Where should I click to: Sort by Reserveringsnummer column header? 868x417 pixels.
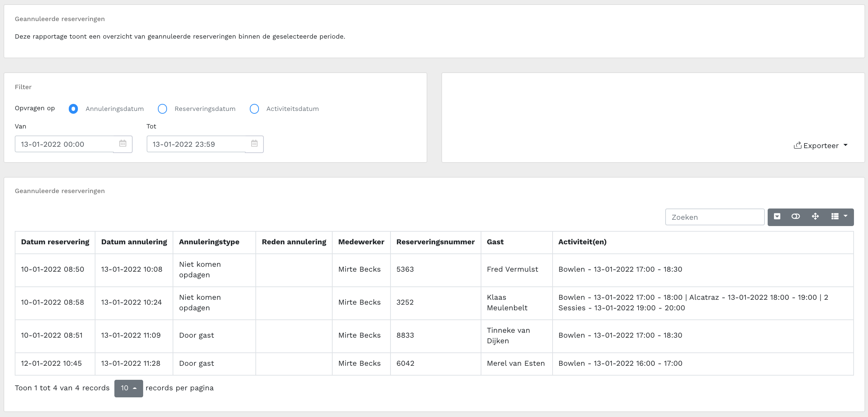coord(435,242)
